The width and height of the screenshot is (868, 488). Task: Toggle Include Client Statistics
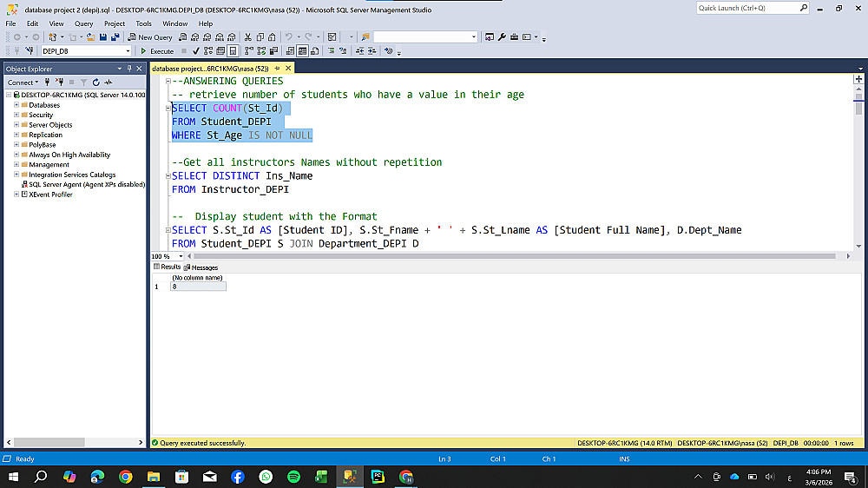[273, 51]
